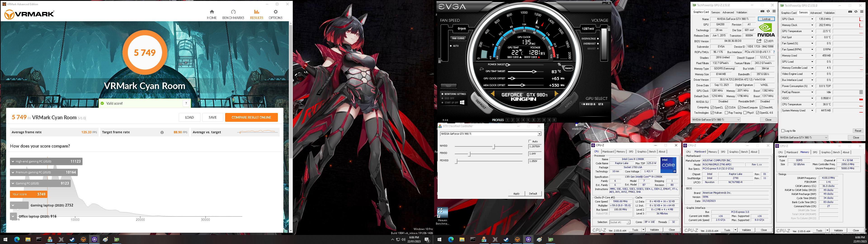The height and width of the screenshot is (244, 868).
Task: Toggle the UEFI checkbox in GPU-Z
Action: 766,41
